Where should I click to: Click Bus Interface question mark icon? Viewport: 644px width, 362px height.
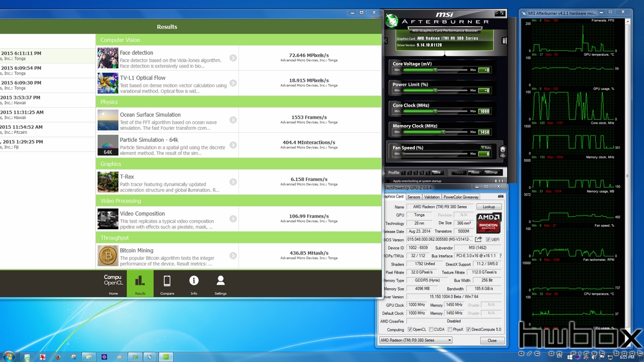[500, 256]
